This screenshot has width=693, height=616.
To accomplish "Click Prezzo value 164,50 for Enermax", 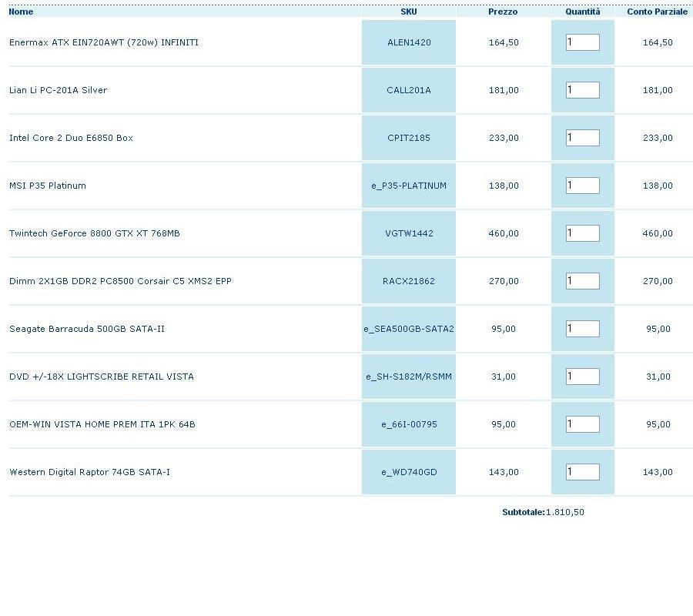I will [504, 42].
